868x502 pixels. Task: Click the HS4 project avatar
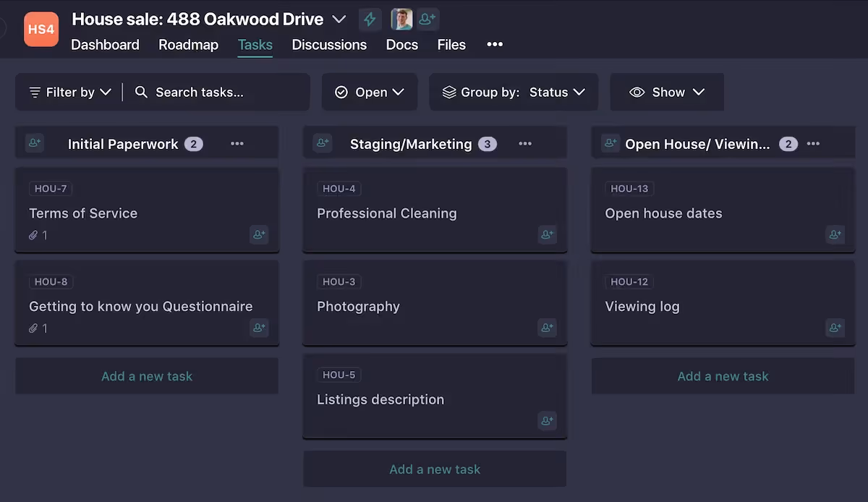click(41, 30)
